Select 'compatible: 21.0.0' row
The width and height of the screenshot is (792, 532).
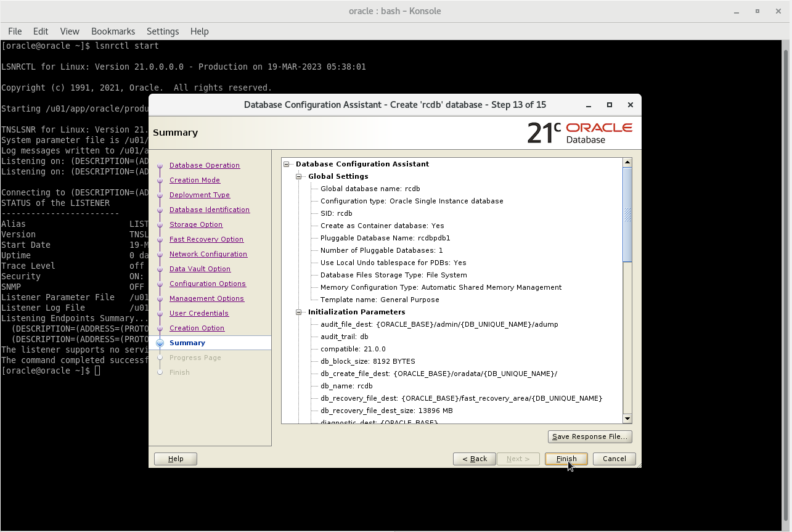point(353,349)
